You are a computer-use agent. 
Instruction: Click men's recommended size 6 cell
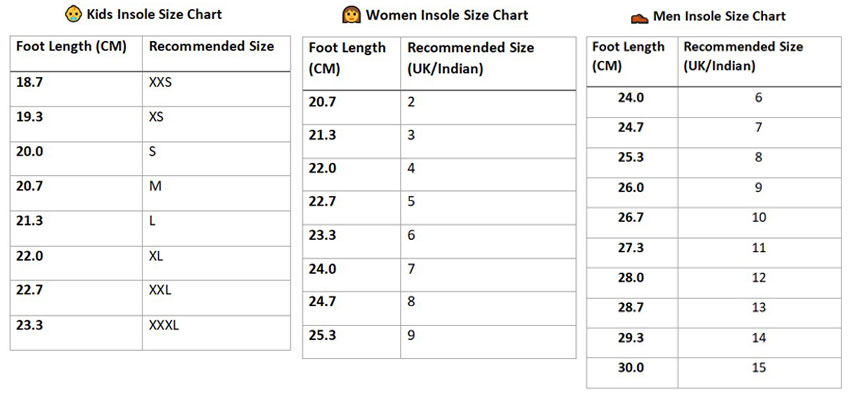click(x=758, y=98)
